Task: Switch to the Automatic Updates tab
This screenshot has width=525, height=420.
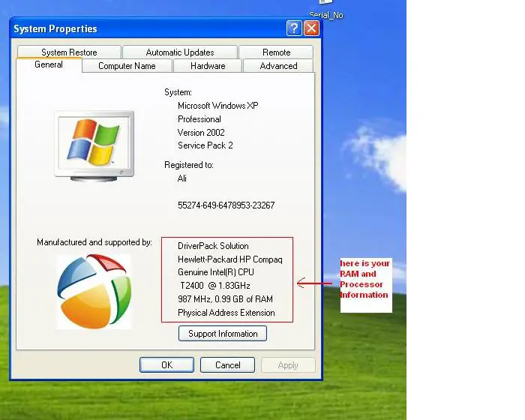Action: 180,52
